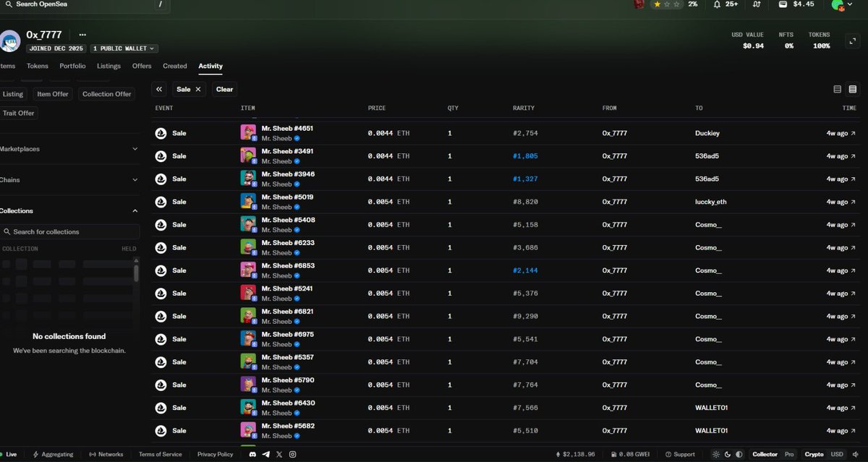Open the 1 Public Wallet dropdown

[x=124, y=48]
